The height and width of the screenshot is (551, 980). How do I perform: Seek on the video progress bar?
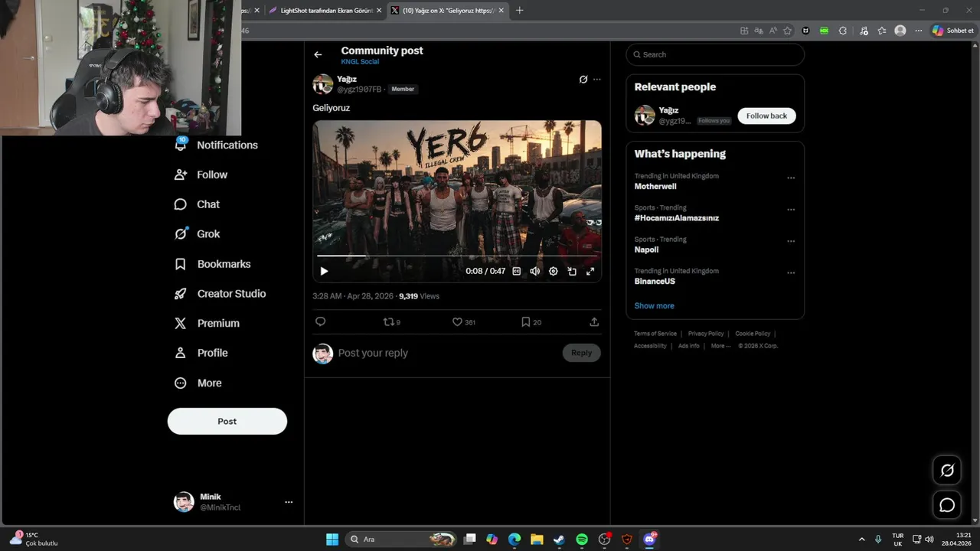(x=457, y=256)
